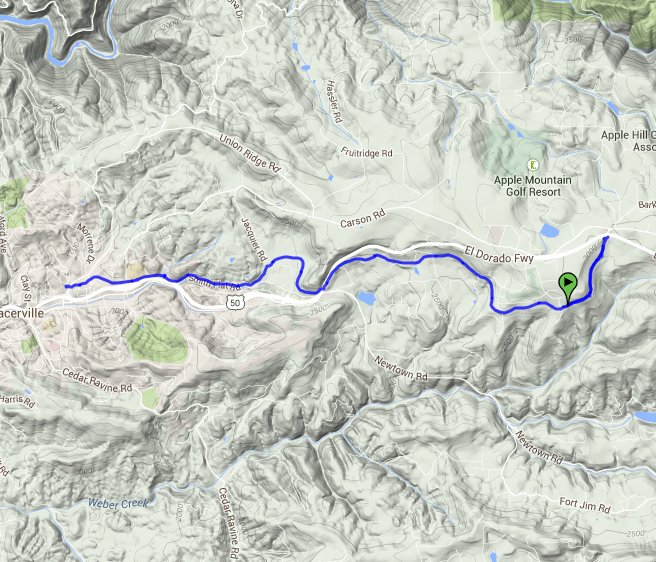Click the US 50 highway shield
Image resolution: width=656 pixels, height=562 pixels.
click(236, 302)
